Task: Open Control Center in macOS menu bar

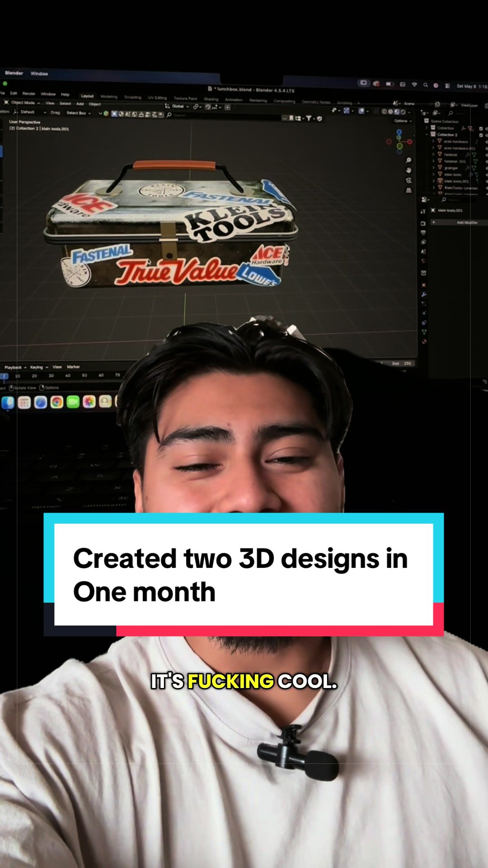Action: pos(447,85)
